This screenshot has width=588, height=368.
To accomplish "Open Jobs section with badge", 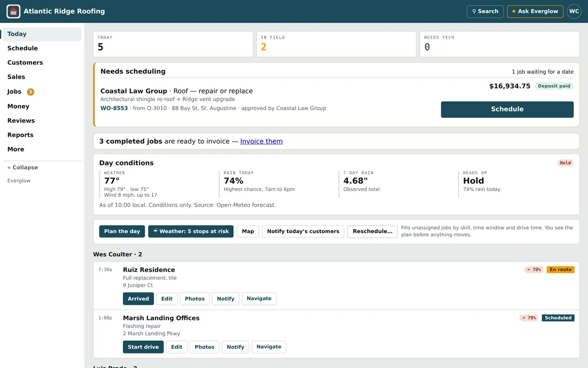I will [x=42, y=91].
